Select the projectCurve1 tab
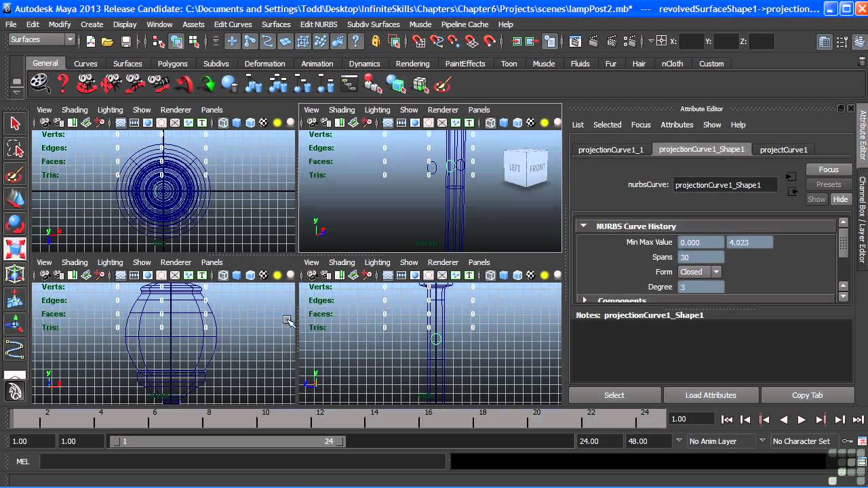 tap(783, 150)
